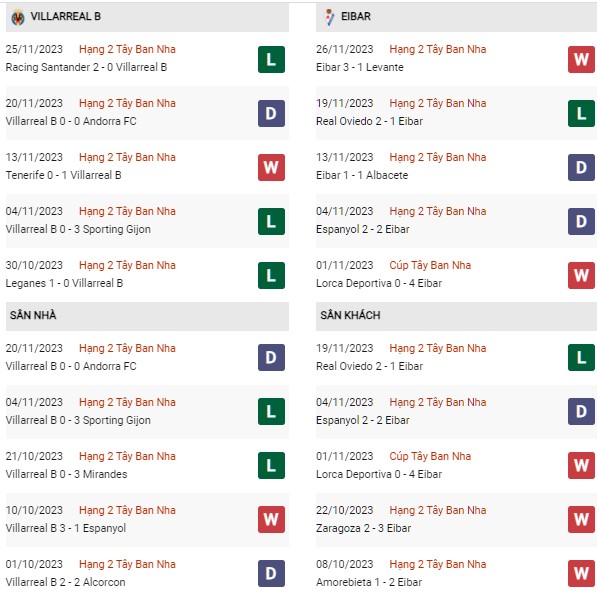
Task: Click the Eibar club crest icon
Action: point(330,17)
